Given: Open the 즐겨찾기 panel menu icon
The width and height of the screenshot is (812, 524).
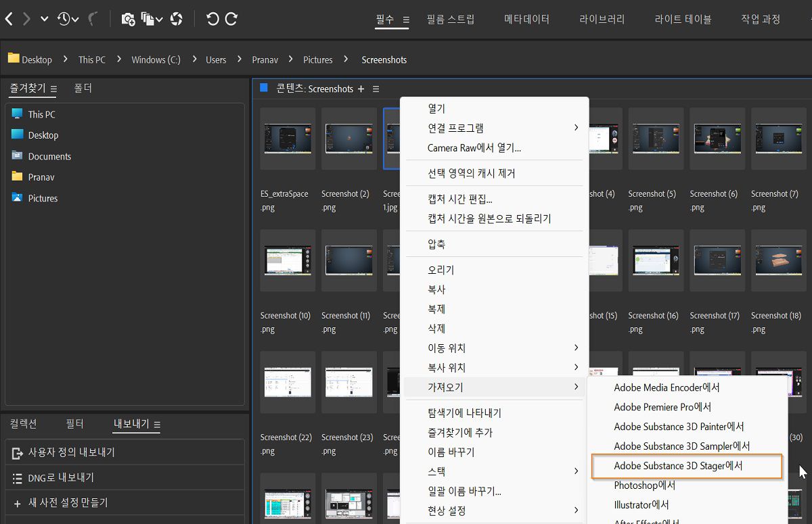Looking at the screenshot, I should pyautogui.click(x=53, y=89).
